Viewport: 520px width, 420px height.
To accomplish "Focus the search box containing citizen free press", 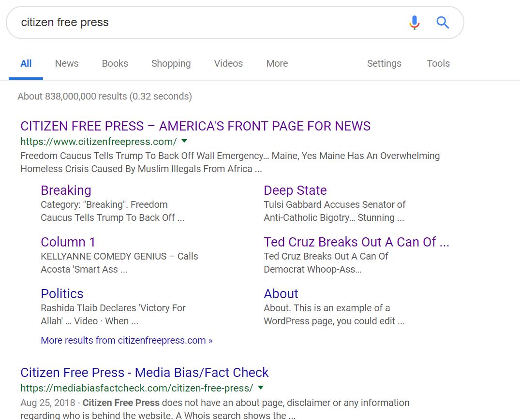I will click(235, 23).
